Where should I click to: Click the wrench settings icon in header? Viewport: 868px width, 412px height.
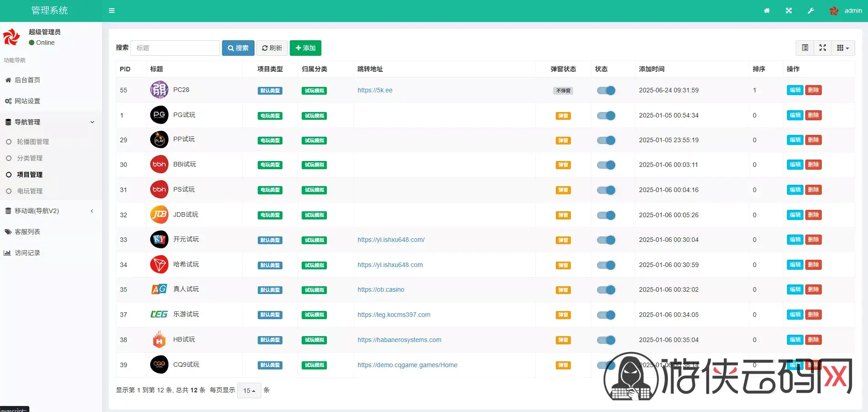tap(810, 11)
